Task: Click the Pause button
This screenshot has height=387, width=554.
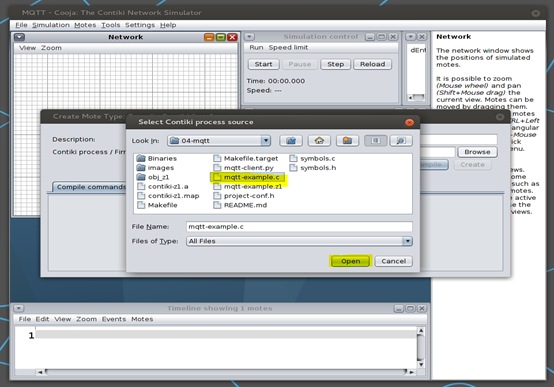Action: pyautogui.click(x=300, y=64)
